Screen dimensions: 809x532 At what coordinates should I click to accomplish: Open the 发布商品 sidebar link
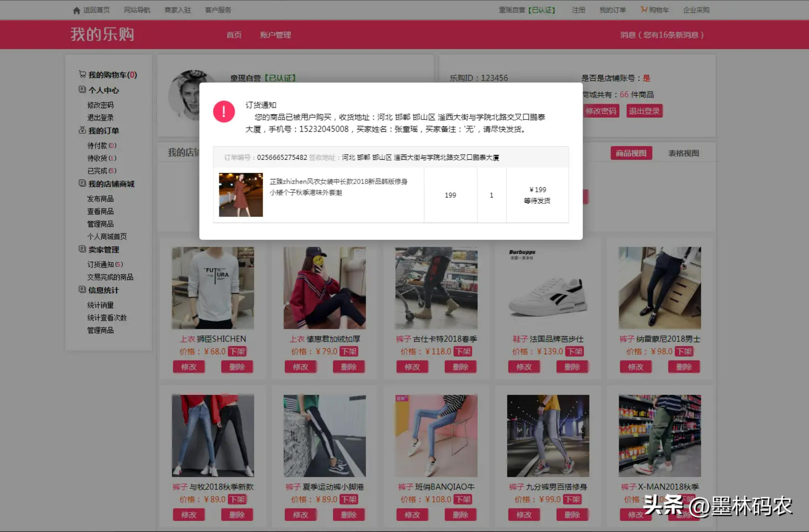pyautogui.click(x=100, y=199)
